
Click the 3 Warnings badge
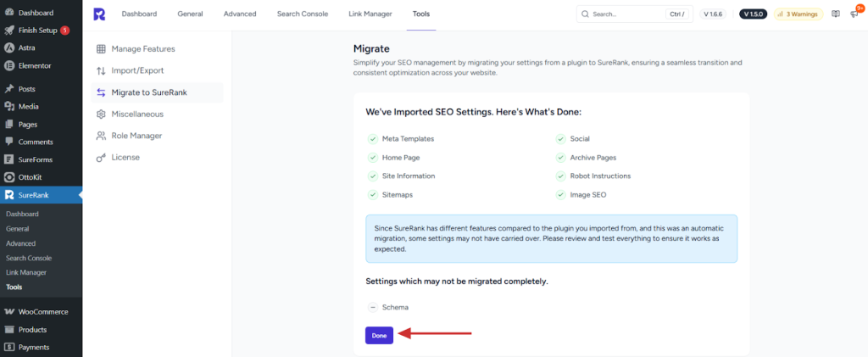click(x=798, y=14)
